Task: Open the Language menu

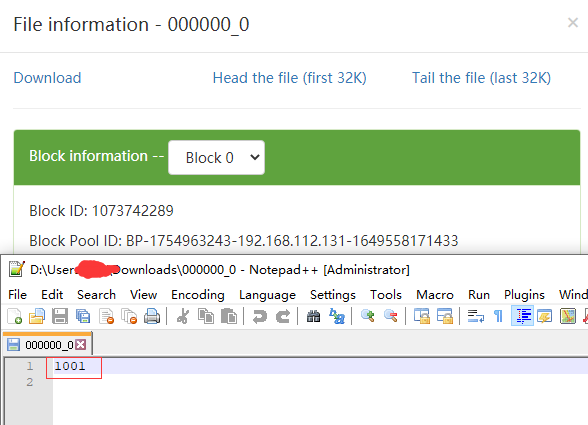Action: click(x=267, y=294)
